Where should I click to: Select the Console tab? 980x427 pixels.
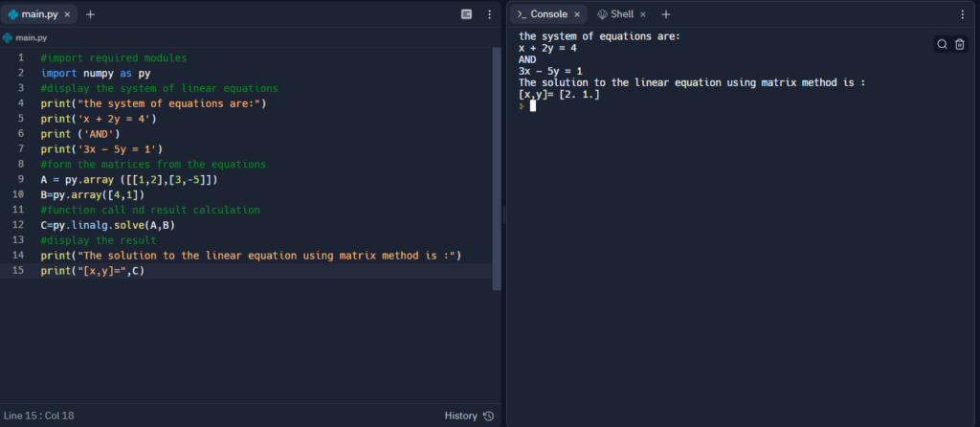[x=548, y=13]
